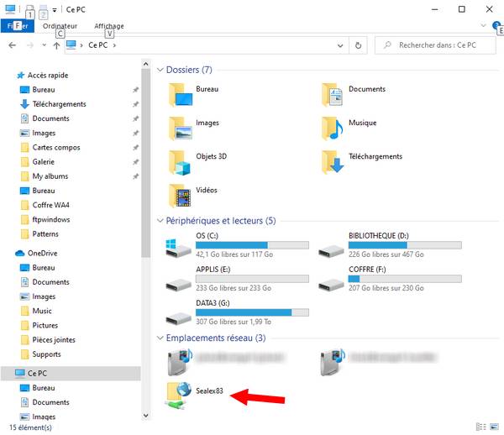The width and height of the screenshot is (504, 435).
Task: Open the Affichage ribbon tab
Action: click(109, 26)
